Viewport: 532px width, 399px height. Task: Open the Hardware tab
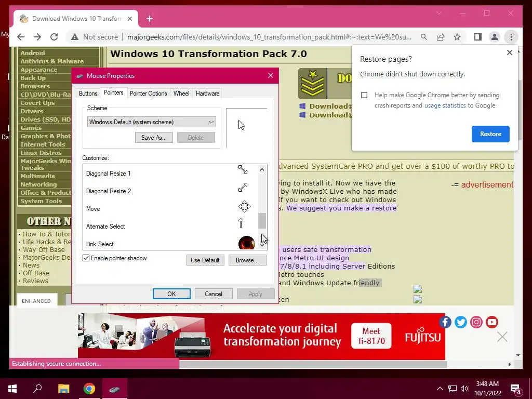click(x=207, y=94)
